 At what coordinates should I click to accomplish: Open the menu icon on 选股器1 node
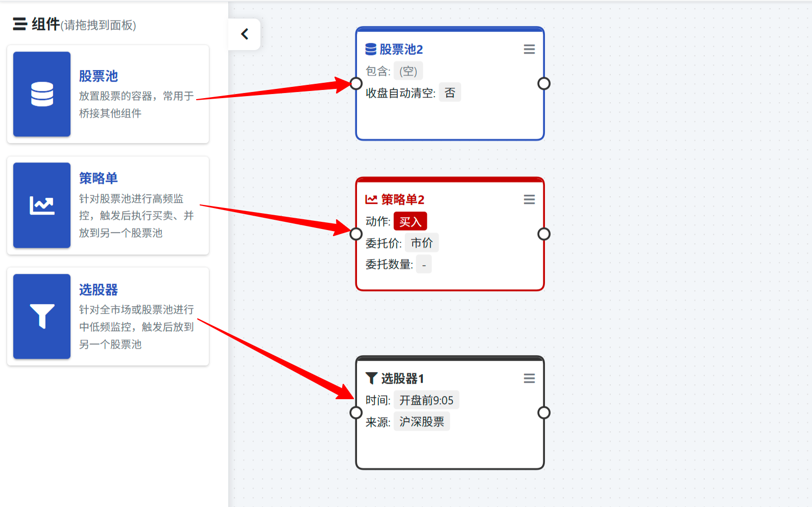(x=529, y=379)
